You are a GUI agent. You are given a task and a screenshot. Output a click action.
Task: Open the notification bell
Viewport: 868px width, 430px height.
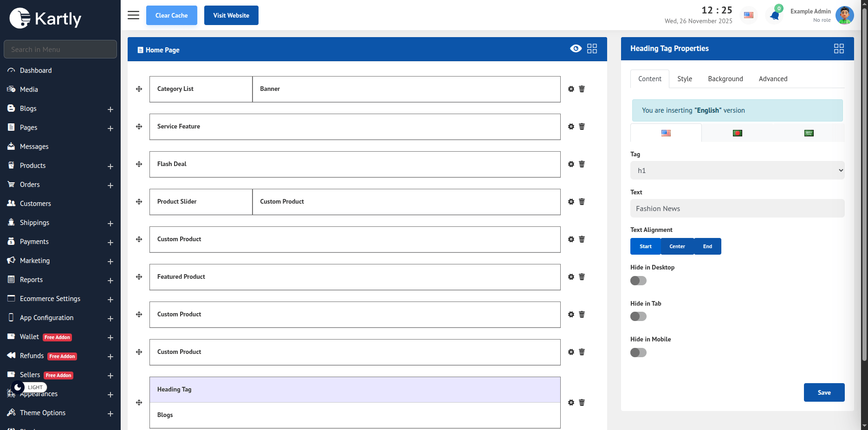point(774,16)
